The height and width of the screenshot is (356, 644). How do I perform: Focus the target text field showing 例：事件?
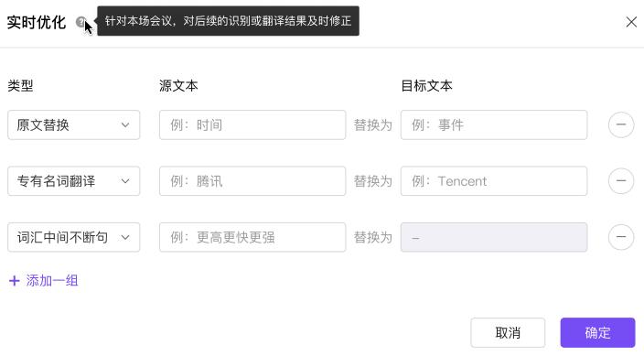pos(494,125)
